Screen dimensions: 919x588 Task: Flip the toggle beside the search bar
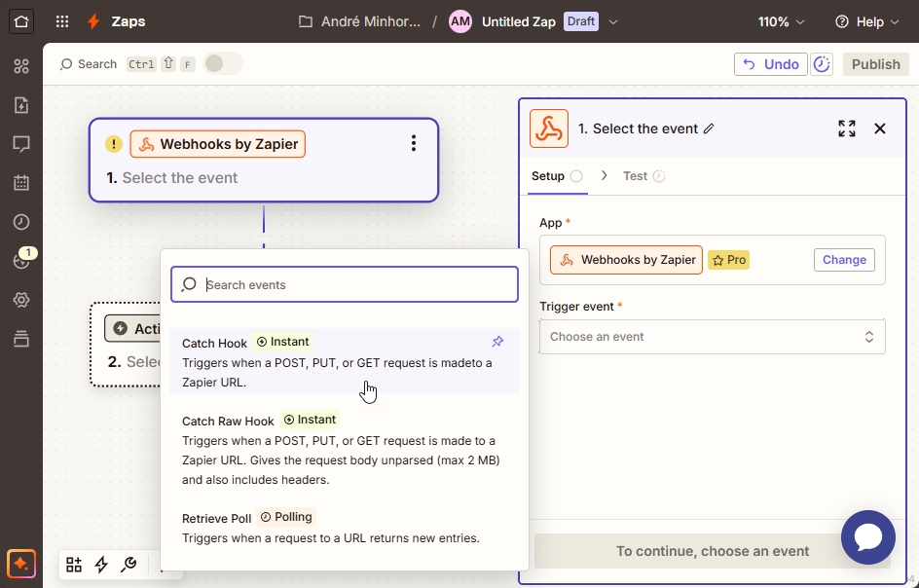click(x=222, y=63)
